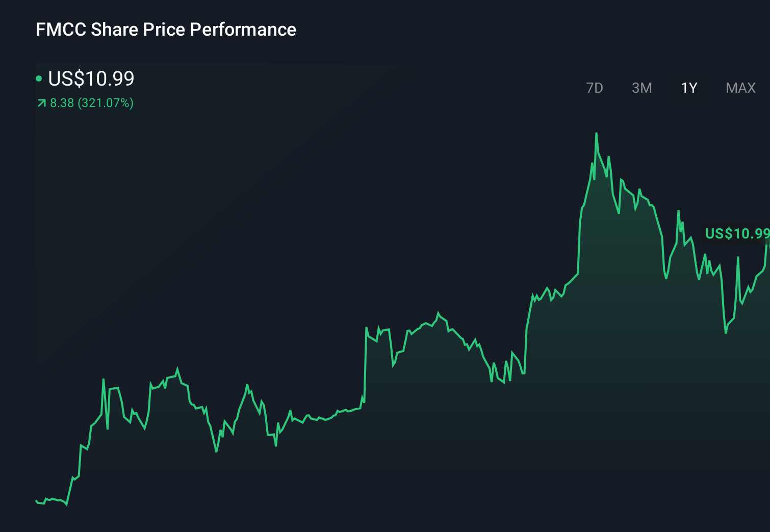Switch to the MAX time range
The image size is (770, 532).
(x=740, y=88)
